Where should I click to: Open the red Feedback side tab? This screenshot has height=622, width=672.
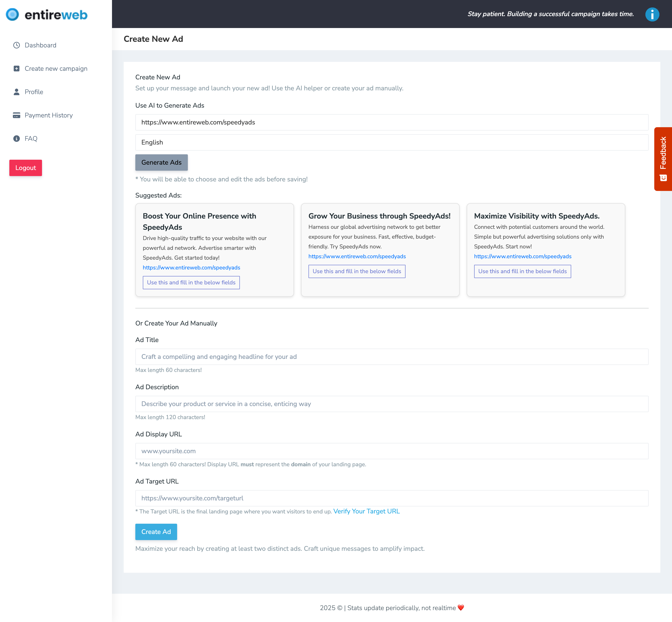[663, 159]
